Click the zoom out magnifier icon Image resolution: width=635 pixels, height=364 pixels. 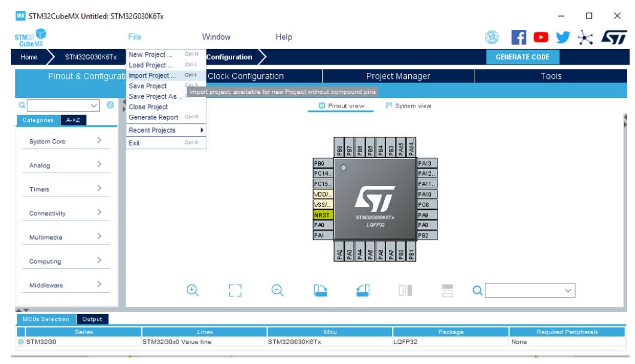click(x=277, y=290)
